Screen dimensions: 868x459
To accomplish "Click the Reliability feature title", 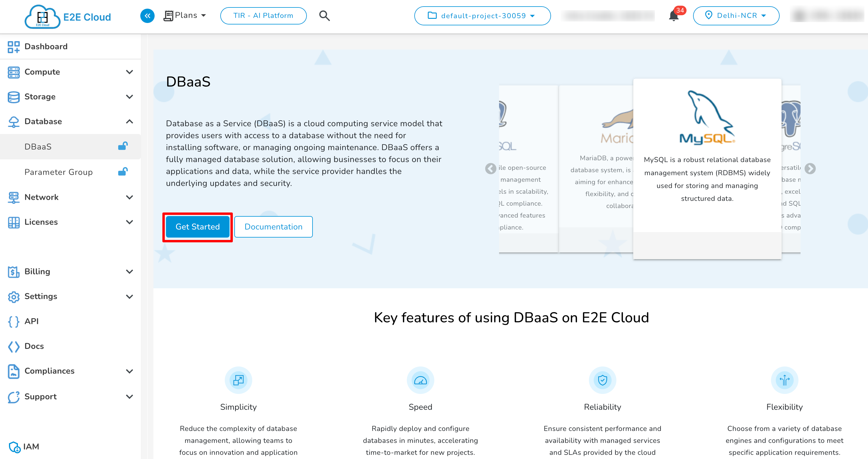I will coord(602,407).
